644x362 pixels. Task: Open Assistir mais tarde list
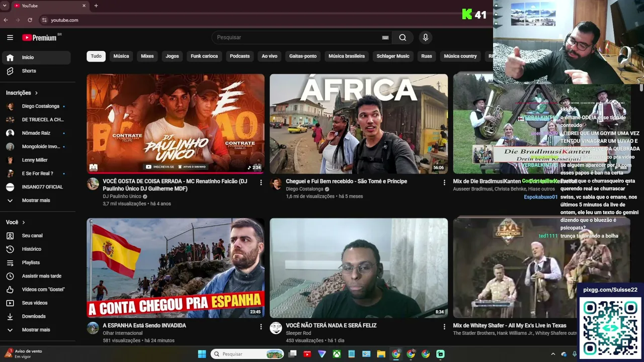(x=36, y=276)
